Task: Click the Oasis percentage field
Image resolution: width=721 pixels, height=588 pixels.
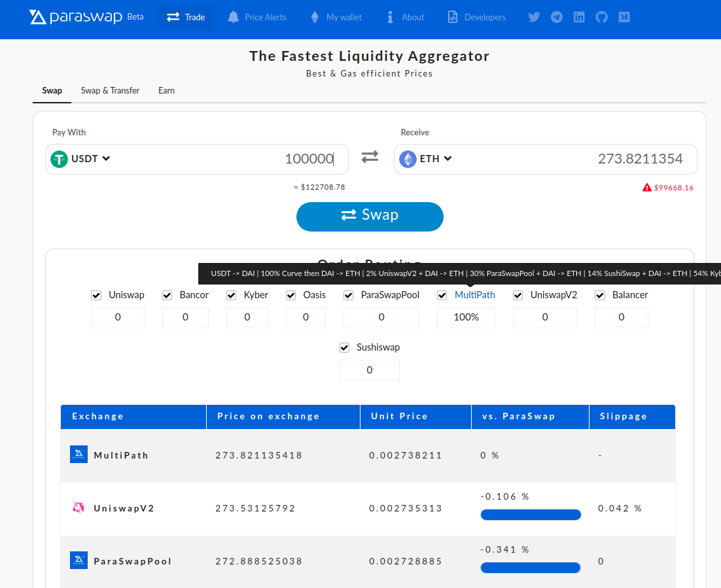Action: 306,318
